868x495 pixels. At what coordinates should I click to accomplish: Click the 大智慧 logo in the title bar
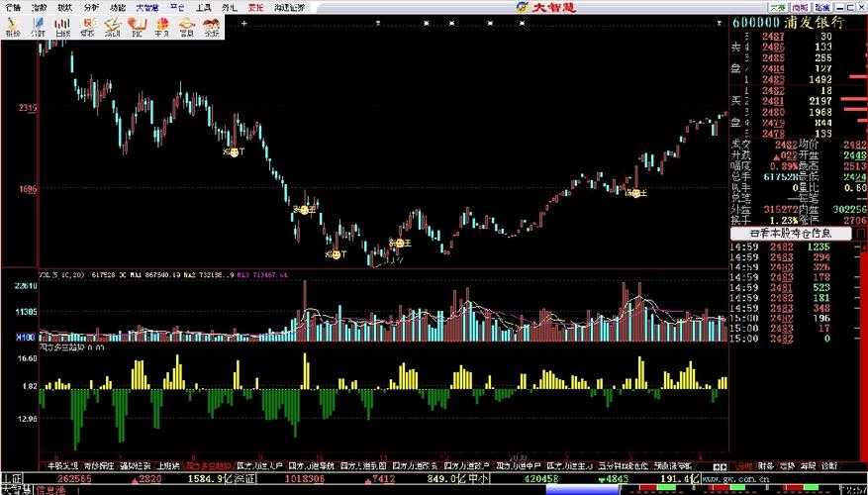(546, 7)
